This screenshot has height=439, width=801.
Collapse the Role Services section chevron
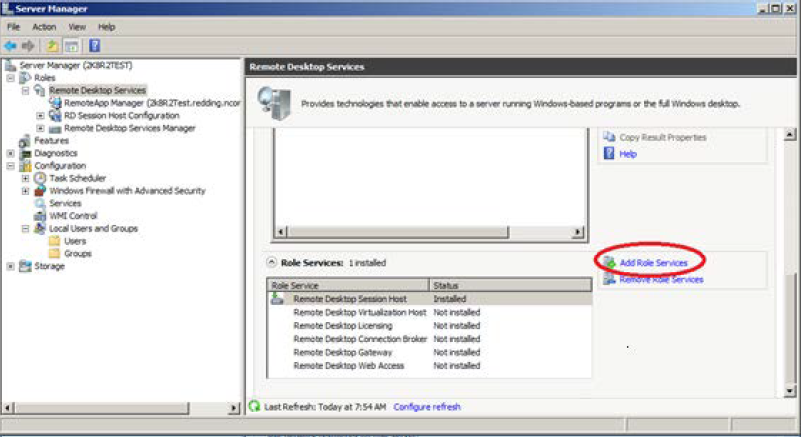point(272,263)
